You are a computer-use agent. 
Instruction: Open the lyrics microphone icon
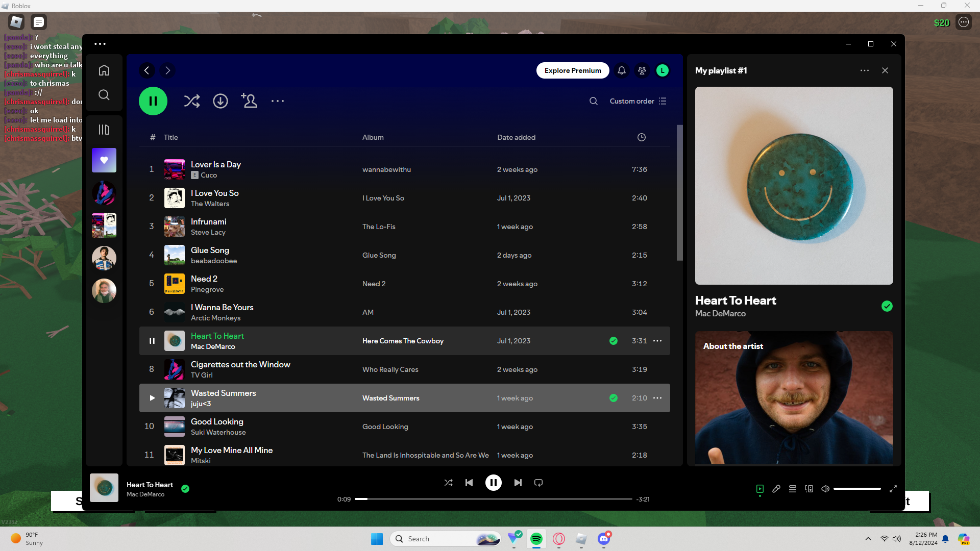776,489
